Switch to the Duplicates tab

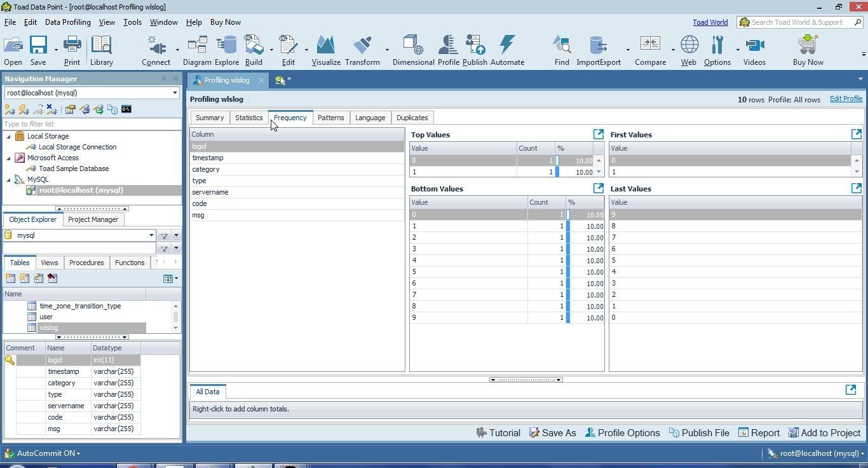412,118
